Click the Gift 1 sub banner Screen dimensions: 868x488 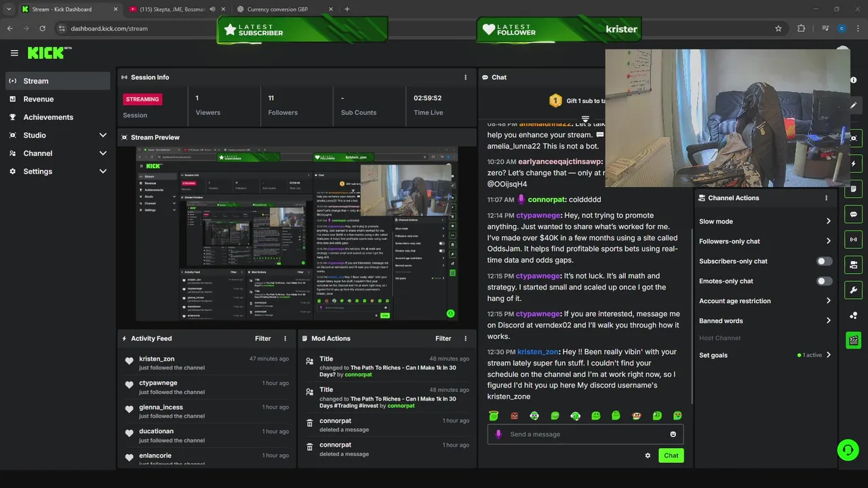(x=577, y=101)
